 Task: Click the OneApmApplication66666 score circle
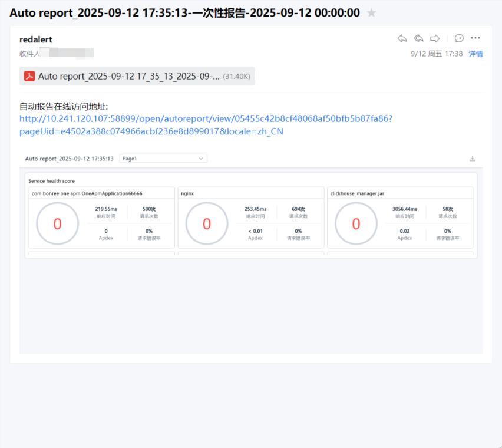point(58,224)
